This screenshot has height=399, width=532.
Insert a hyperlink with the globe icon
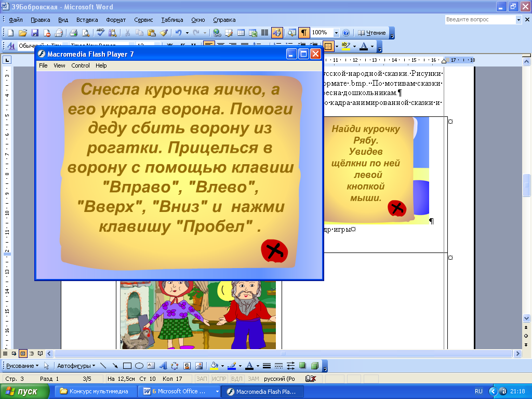[217, 33]
